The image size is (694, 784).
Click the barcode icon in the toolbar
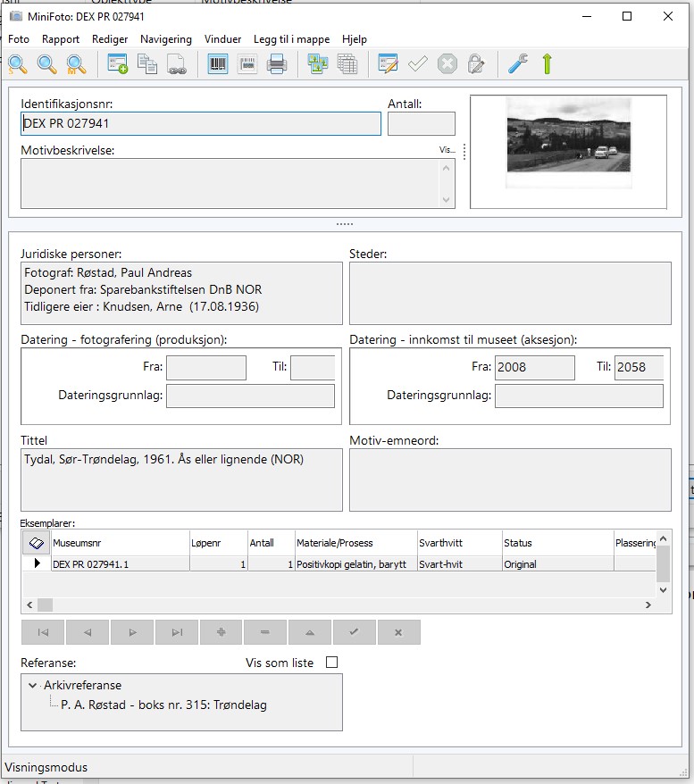coord(217,63)
